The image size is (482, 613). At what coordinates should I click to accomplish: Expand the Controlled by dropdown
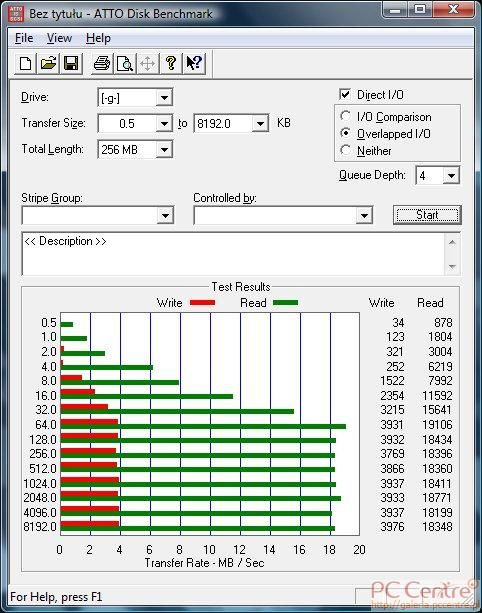364,215
